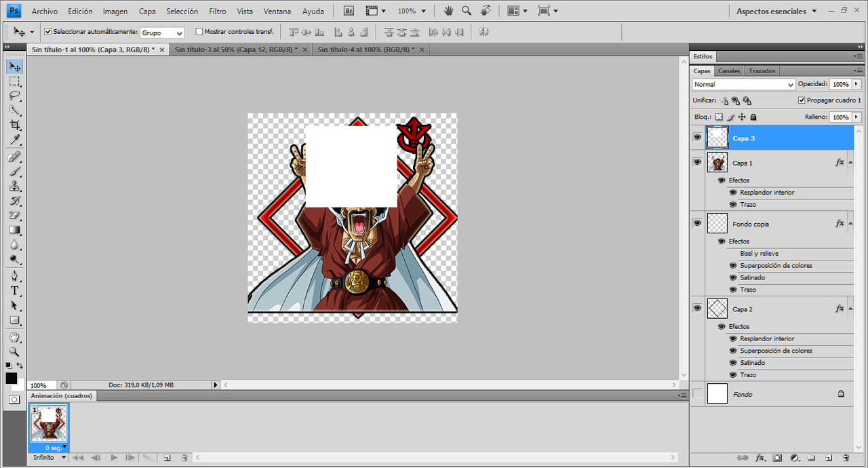The image size is (868, 468).
Task: Open the Relleno slider arrow
Action: (856, 117)
